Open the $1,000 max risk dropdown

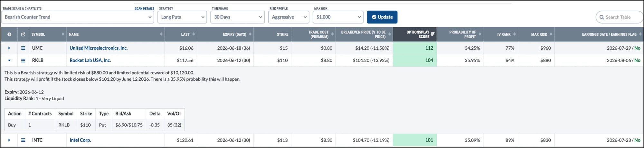338,17
